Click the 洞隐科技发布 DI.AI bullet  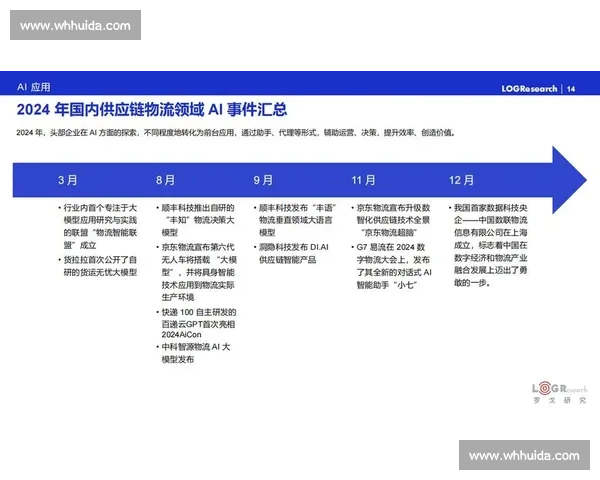click(x=291, y=253)
